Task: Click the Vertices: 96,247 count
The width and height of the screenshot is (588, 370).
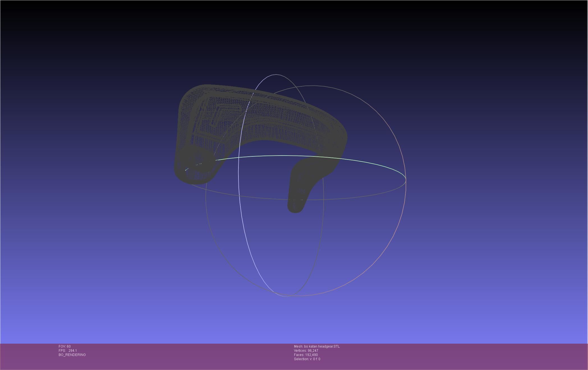Action: tap(306, 351)
